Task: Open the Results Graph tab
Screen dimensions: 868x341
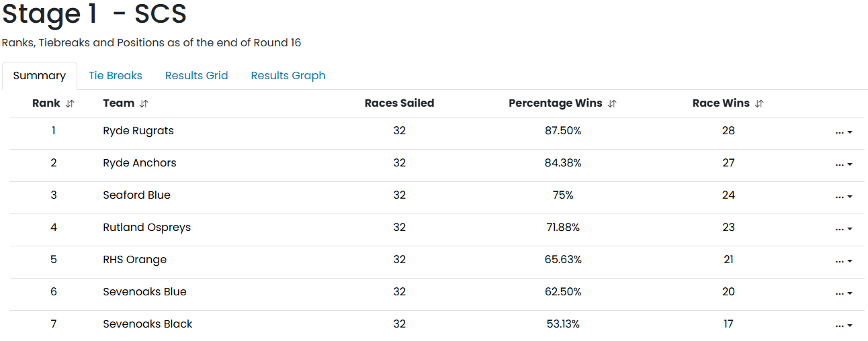Action: [288, 76]
